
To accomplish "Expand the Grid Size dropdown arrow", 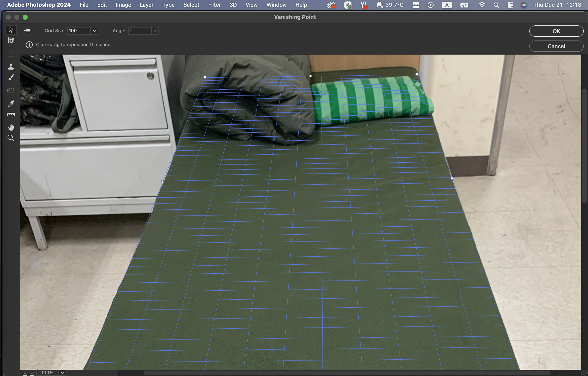I will (x=94, y=31).
